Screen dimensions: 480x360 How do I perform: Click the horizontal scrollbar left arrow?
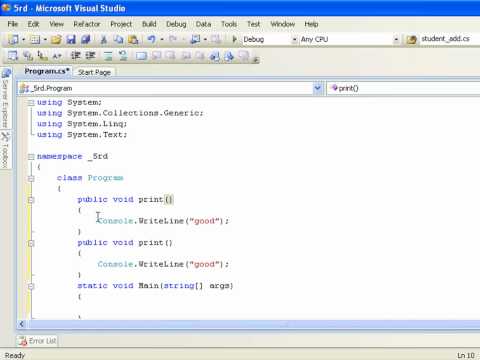coord(22,324)
